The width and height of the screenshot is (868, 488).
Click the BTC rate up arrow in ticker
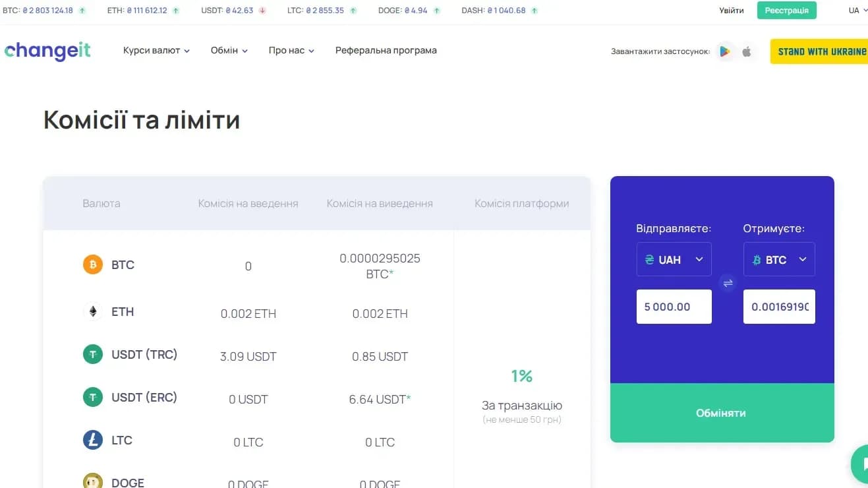(x=82, y=11)
